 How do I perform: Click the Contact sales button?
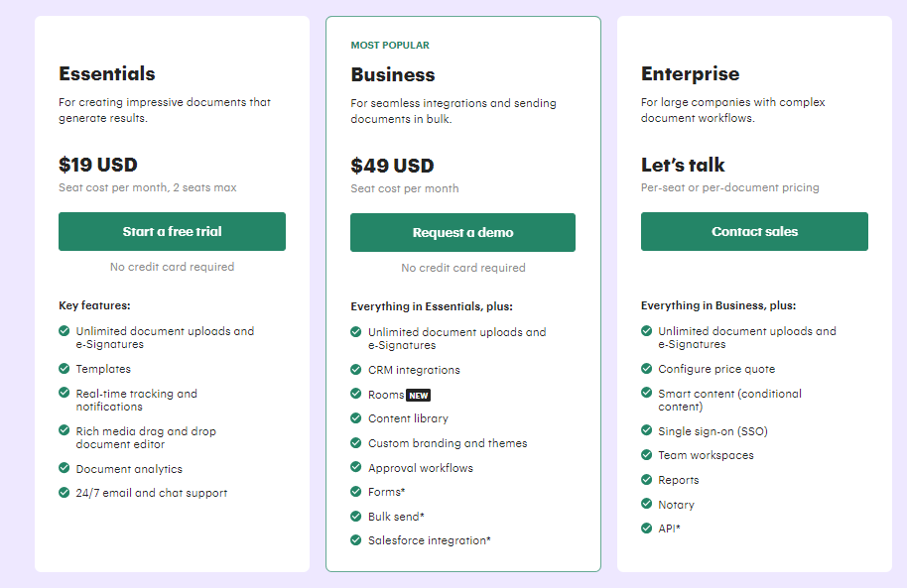[754, 231]
